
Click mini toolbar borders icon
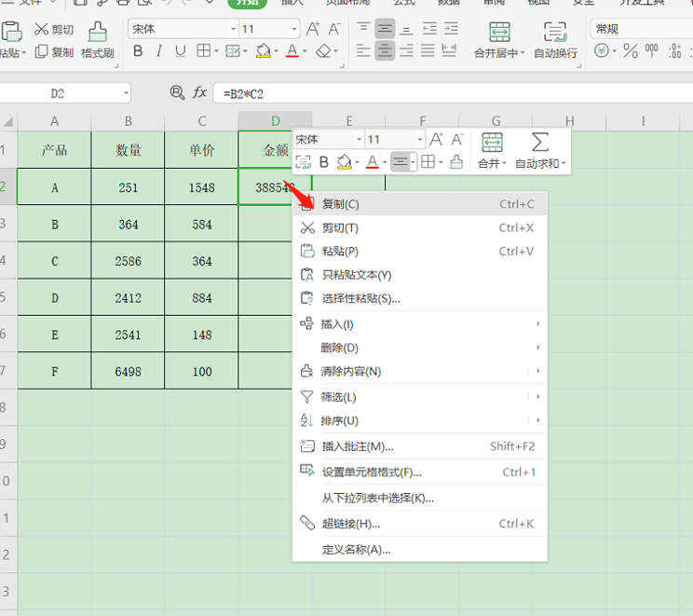pos(428,162)
